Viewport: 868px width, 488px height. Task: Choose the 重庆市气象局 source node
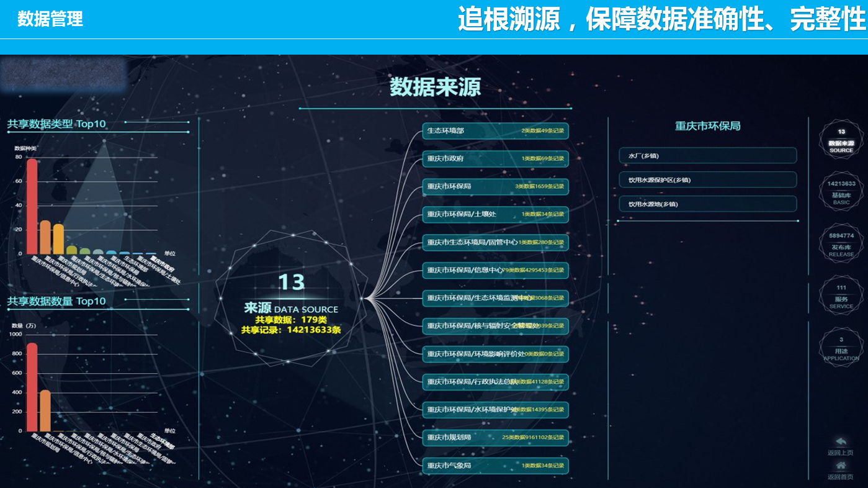click(x=495, y=465)
